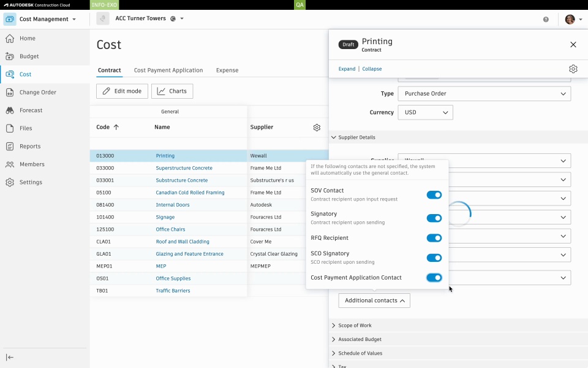Select the Expense tab
This screenshot has height=368, width=588.
[227, 71]
